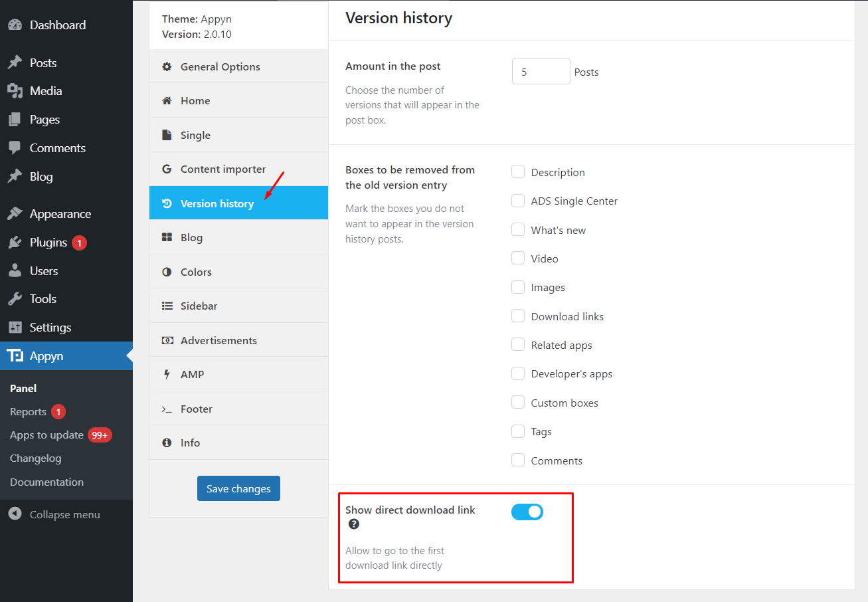The width and height of the screenshot is (868, 602).
Task: Open the Apps to update link
Action: click(46, 435)
